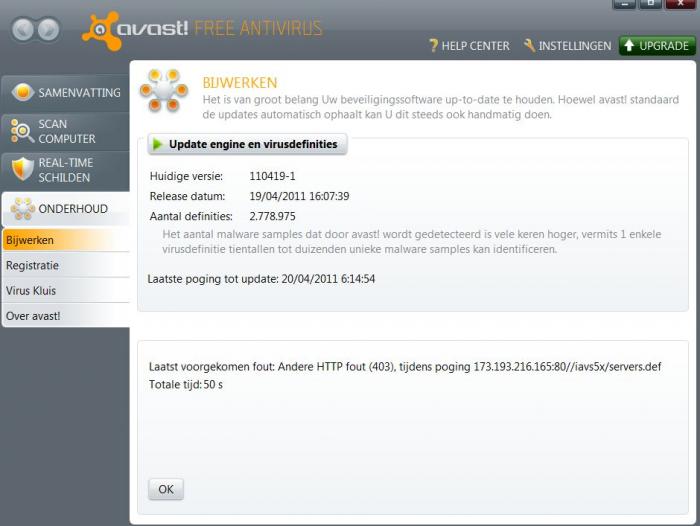Go back with the left arrow button
Viewport: 700px width, 526px height.
(x=23, y=30)
